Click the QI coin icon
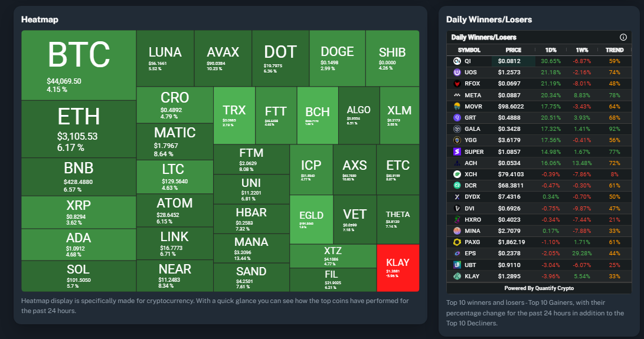Viewport: 644px width, 339px height. [457, 61]
